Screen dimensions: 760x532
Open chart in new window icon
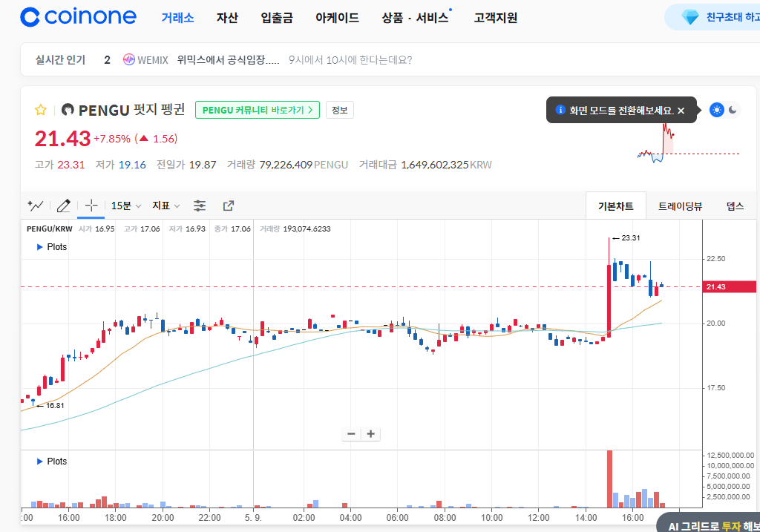(x=229, y=206)
